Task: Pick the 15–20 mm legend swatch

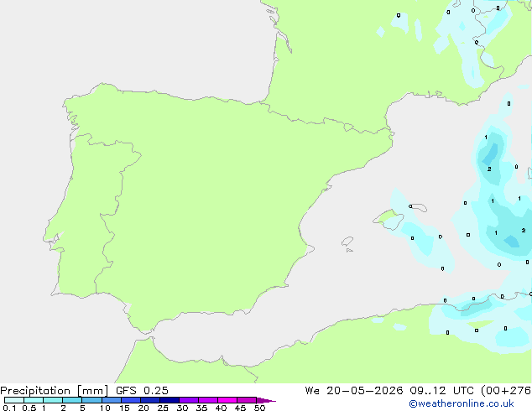Action: pyautogui.click(x=130, y=400)
